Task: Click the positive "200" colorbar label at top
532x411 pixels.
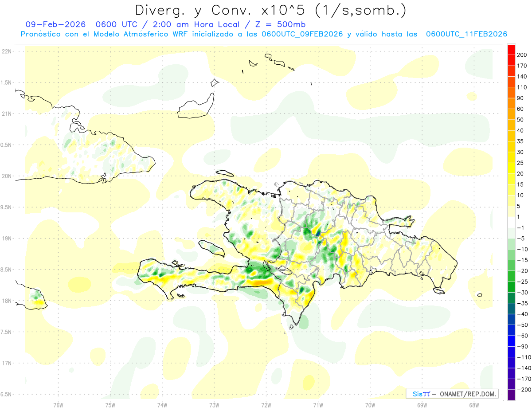Action: [522, 55]
